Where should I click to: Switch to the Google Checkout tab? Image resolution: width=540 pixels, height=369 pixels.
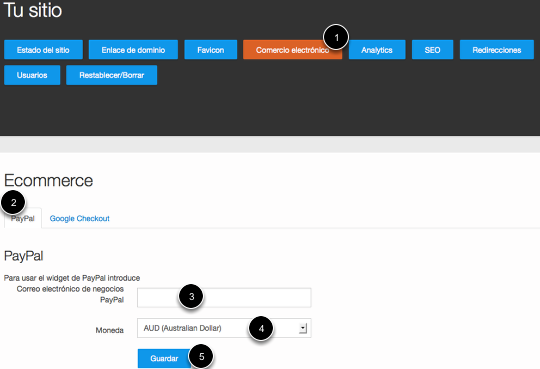coord(80,218)
